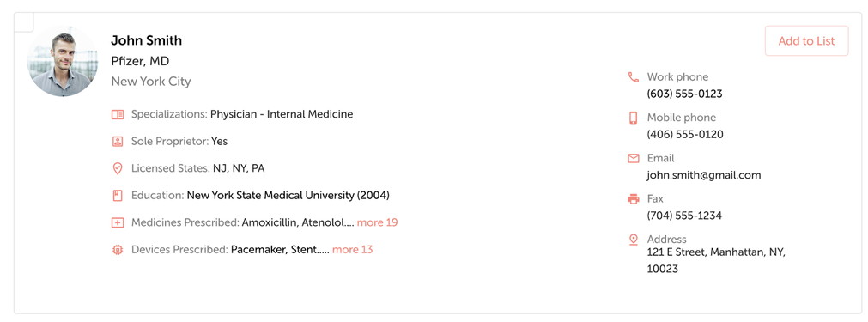The image size is (868, 322).
Task: Click the Education bookmark icon
Action: point(118,196)
